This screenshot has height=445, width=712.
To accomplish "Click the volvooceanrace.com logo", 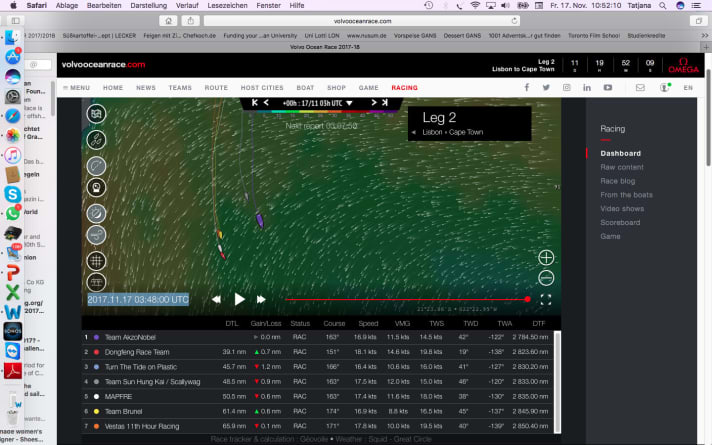I will [x=104, y=64].
